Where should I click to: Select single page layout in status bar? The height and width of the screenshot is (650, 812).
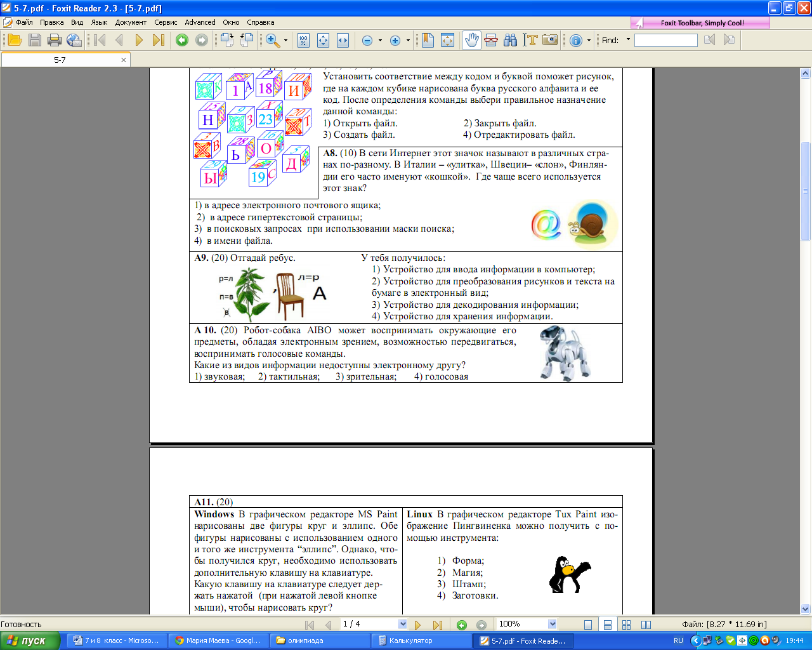[x=588, y=625]
